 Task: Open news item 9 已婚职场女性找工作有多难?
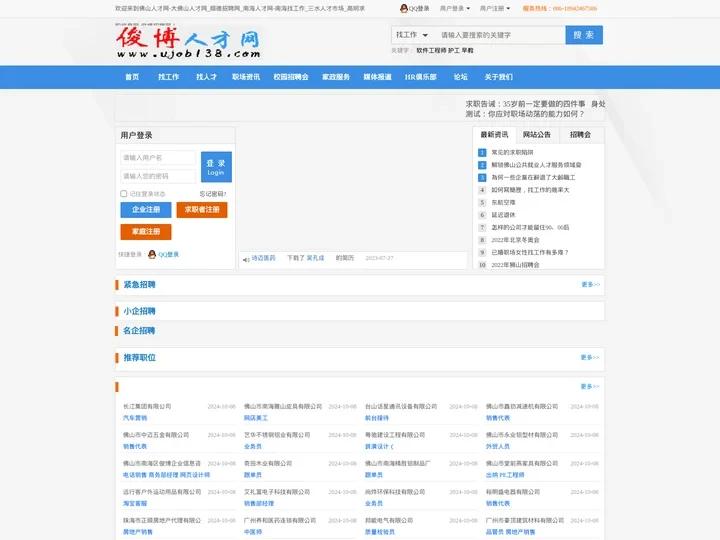click(530, 253)
